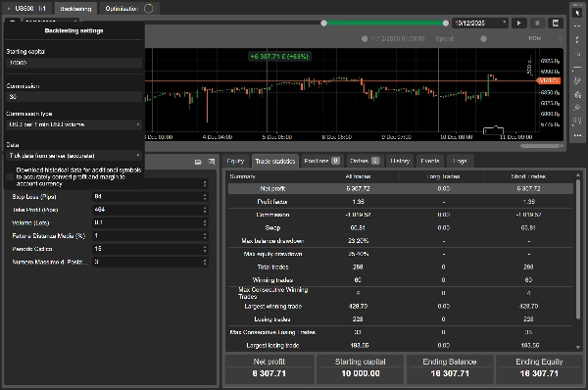Click the Short trades column header
The image size is (588, 390).
coord(529,176)
